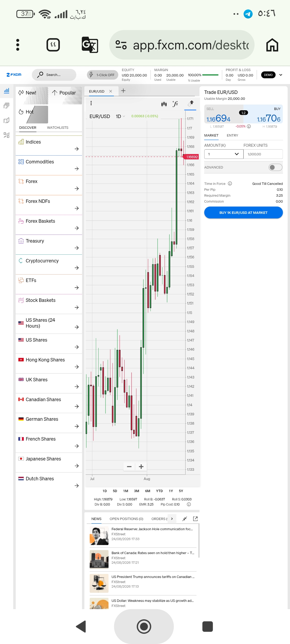The image size is (290, 644).
Task: Click BUY 1K EUR/USD AT MARKET
Action: click(243, 213)
